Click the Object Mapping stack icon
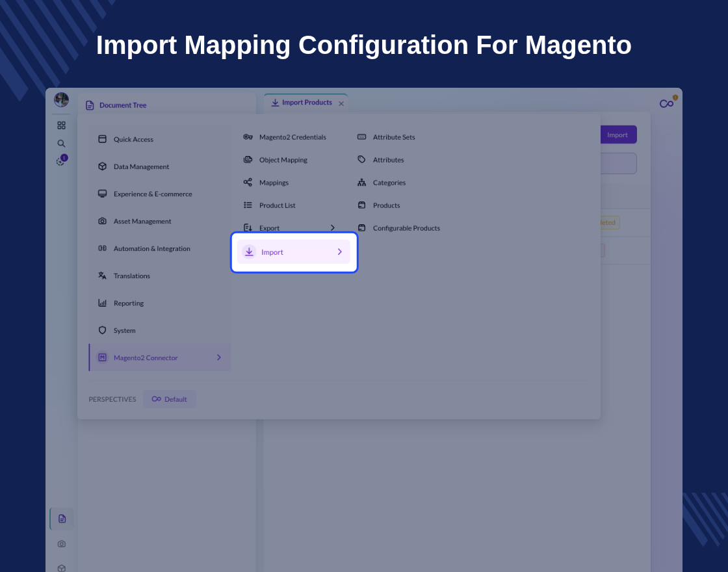Viewport: 728px width, 572px height. pos(248,160)
